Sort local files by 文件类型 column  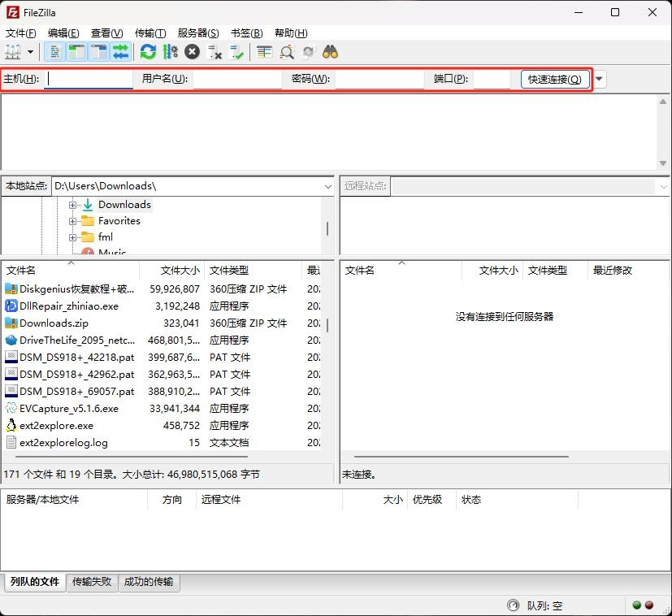(253, 271)
